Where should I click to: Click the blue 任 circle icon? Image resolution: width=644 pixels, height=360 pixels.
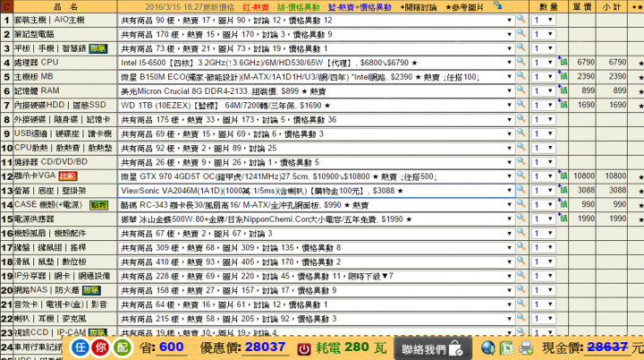point(80,348)
